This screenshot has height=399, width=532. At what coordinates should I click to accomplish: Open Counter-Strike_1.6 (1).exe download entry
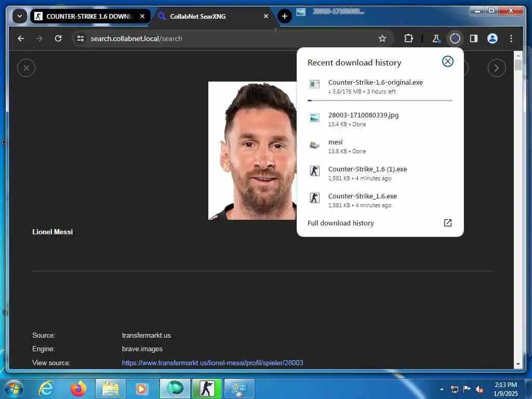tap(380, 174)
